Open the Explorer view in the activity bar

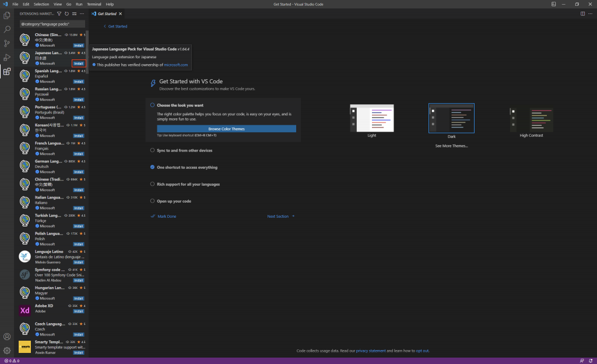click(x=7, y=15)
